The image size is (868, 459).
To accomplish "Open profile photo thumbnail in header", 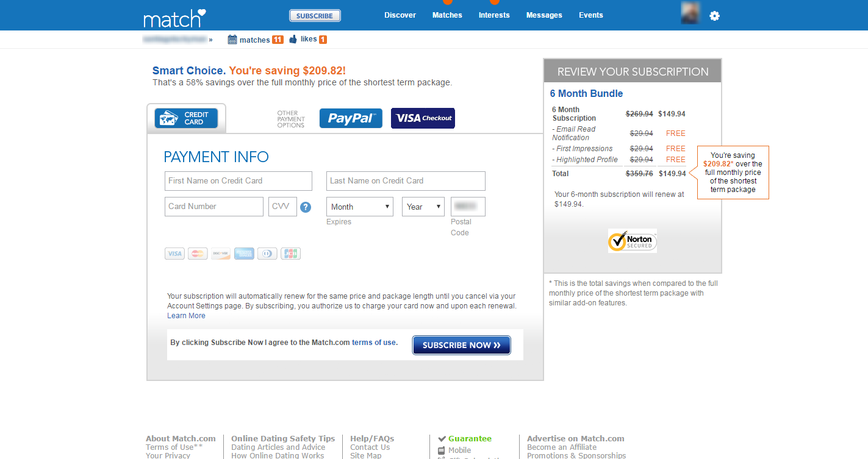I will coord(690,13).
